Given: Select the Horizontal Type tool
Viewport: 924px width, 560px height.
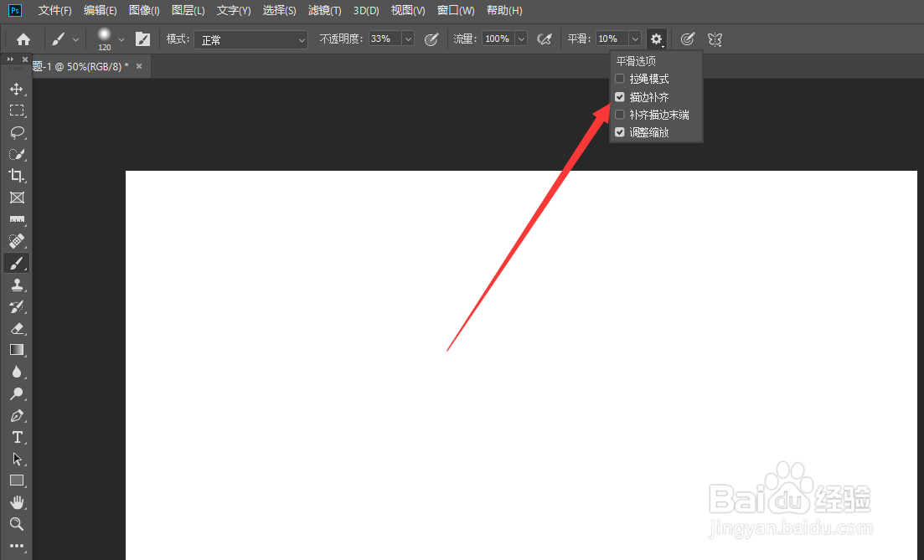Looking at the screenshot, I should pos(17,437).
